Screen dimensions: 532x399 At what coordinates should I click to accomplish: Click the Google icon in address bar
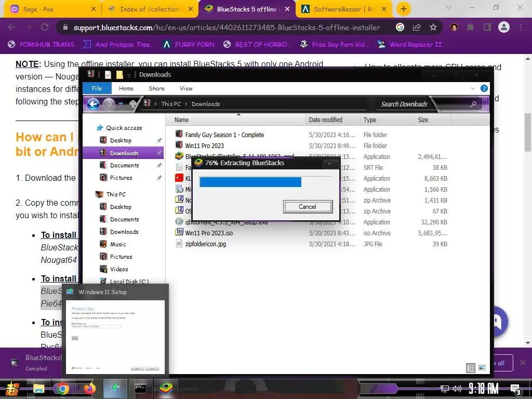pyautogui.click(x=400, y=27)
